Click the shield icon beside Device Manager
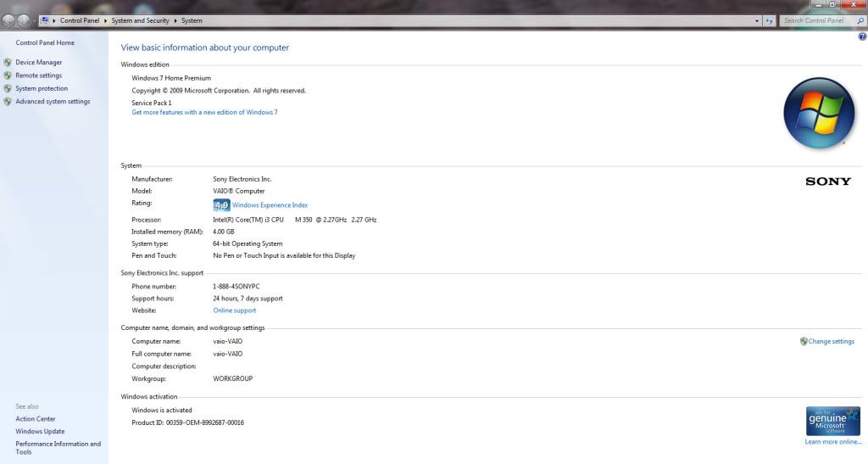The width and height of the screenshot is (868, 464). point(8,63)
